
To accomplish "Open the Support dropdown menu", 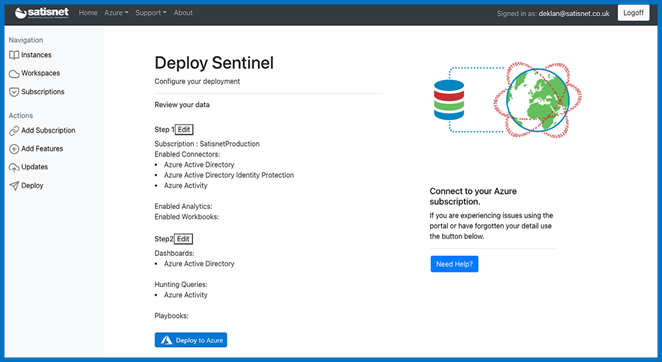I will click(x=151, y=13).
